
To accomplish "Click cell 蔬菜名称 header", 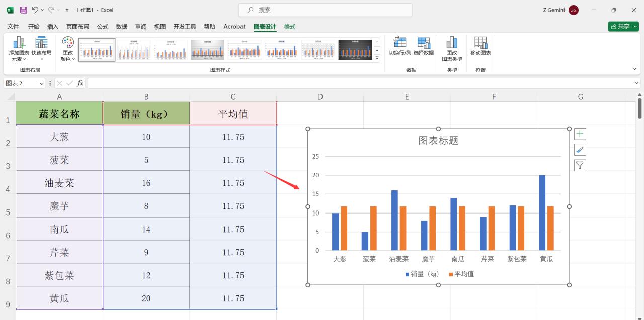I will click(59, 114).
